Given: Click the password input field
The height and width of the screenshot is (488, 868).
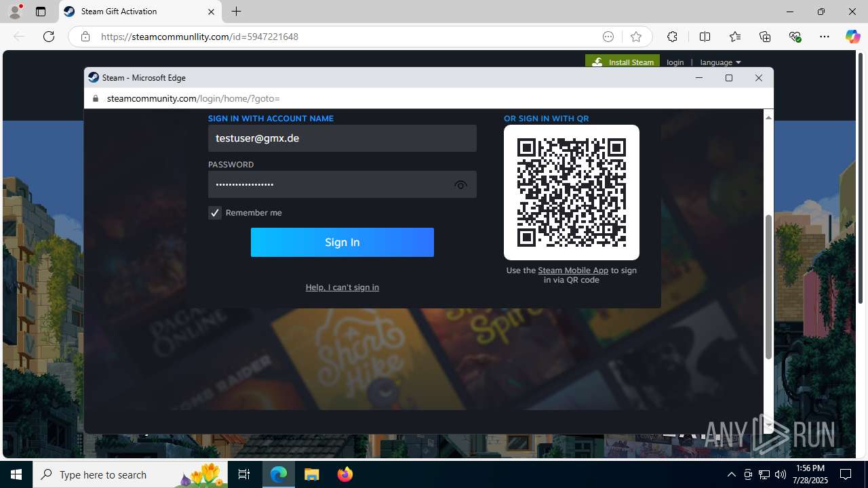Looking at the screenshot, I should (342, 184).
